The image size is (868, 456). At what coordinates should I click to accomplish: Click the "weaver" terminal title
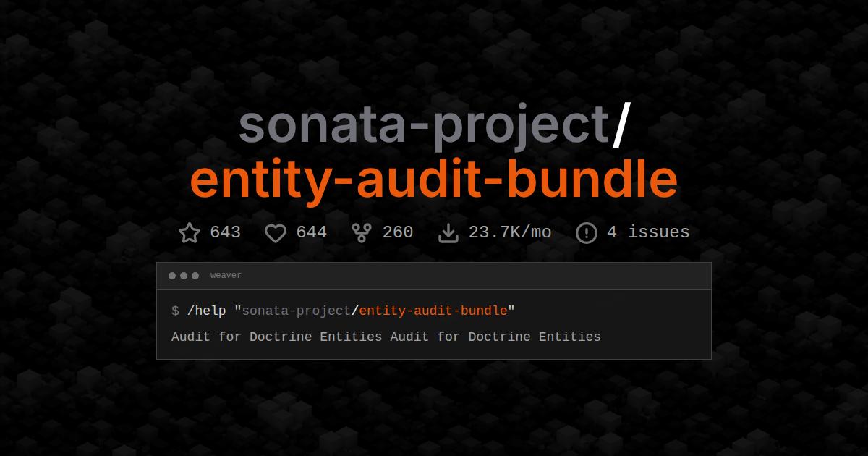226,276
